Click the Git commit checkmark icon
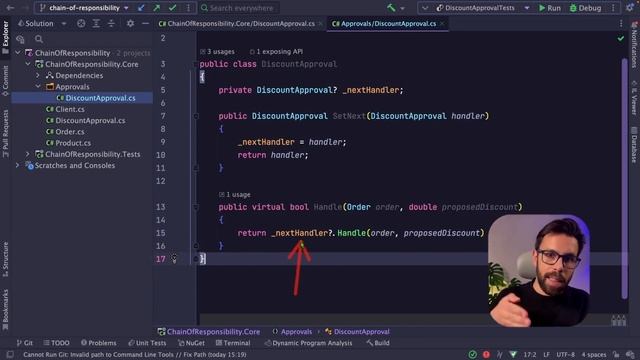This screenshot has height=360, width=640. pos(172,8)
